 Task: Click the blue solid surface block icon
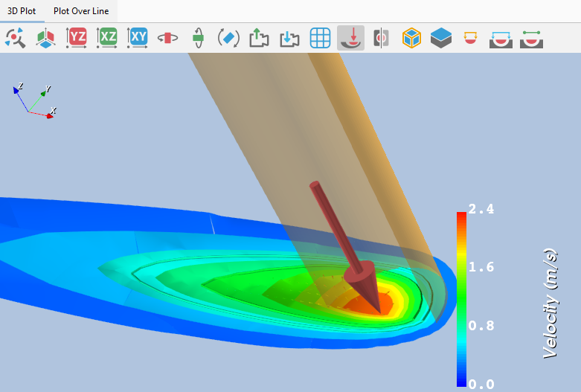(x=441, y=38)
